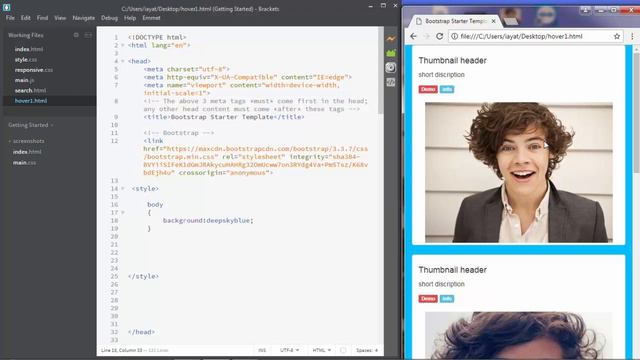The height and width of the screenshot is (360, 640).
Task: Open the Find menu
Action: click(x=42, y=18)
